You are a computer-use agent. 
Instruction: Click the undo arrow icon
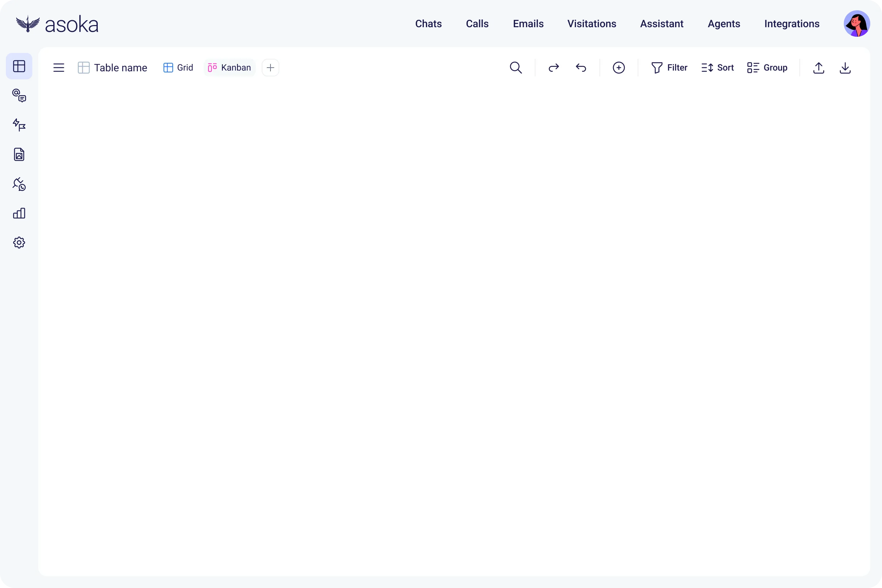[581, 68]
